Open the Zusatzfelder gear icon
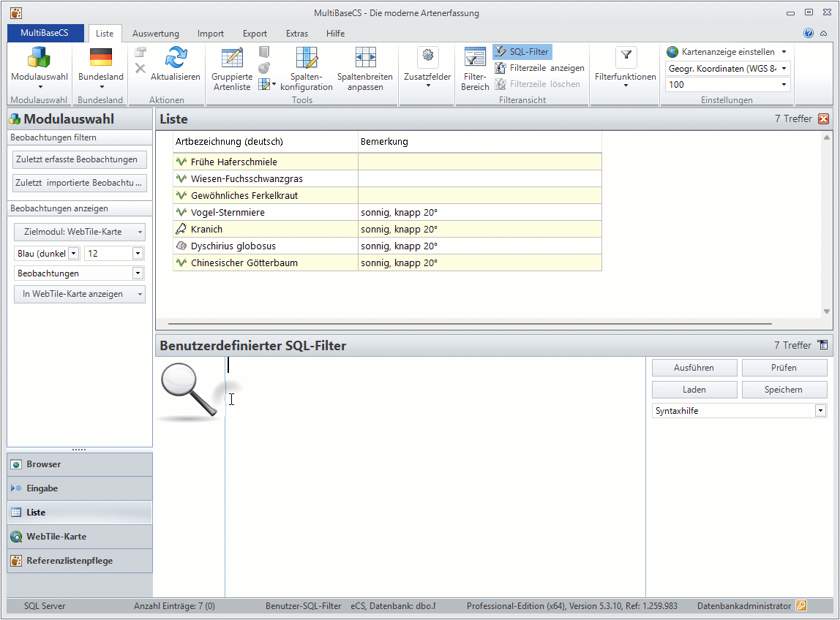The image size is (840, 620). pos(427,56)
